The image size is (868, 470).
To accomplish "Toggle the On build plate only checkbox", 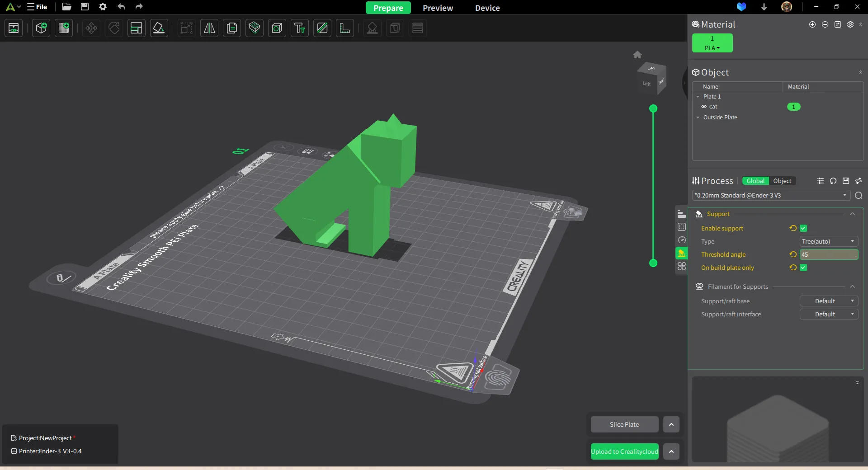I will pos(803,268).
